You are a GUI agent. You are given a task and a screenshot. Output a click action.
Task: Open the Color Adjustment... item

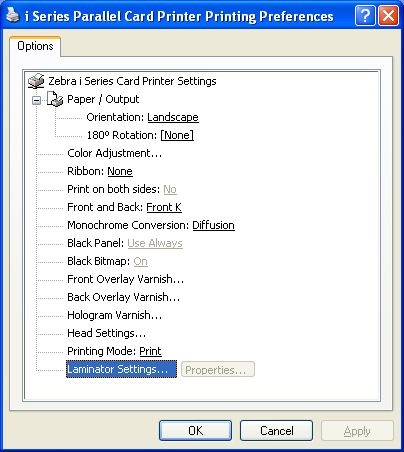114,153
